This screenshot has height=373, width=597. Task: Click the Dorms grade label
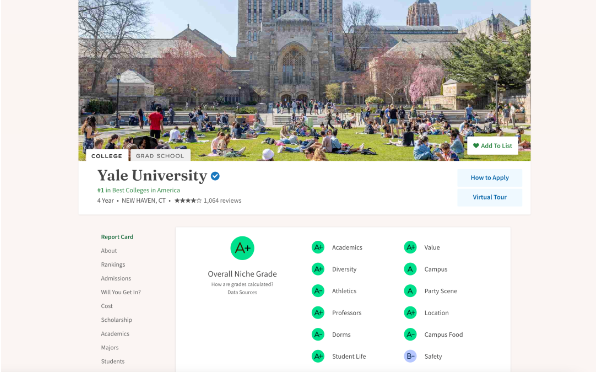[x=341, y=335]
